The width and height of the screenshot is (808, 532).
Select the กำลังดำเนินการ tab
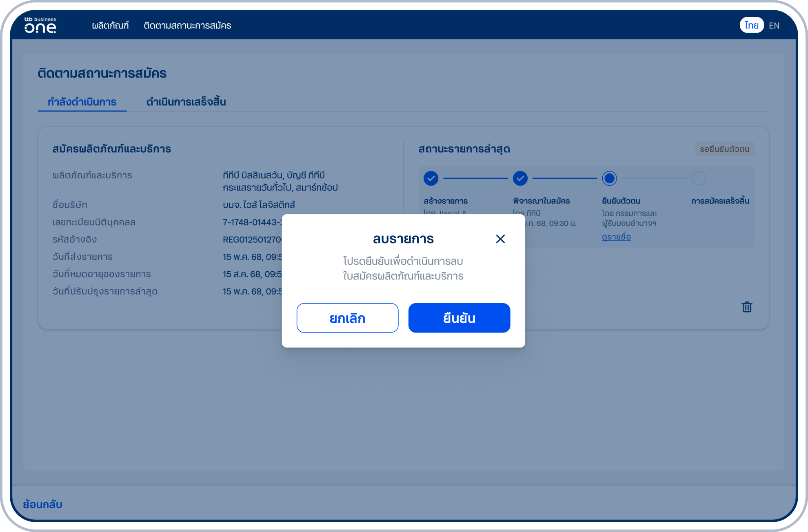pos(82,102)
